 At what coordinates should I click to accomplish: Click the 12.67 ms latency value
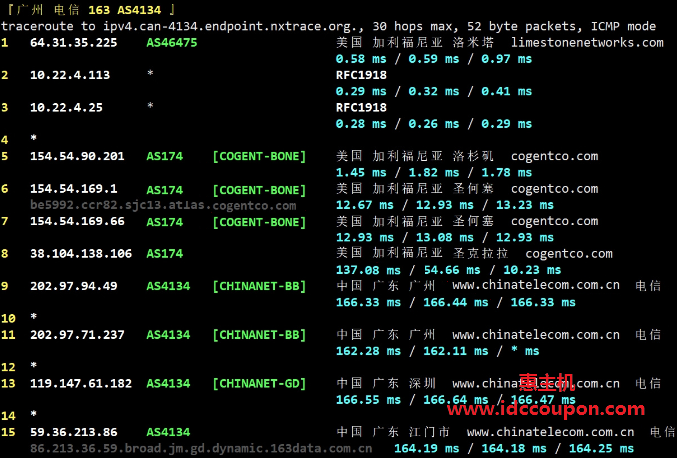[365, 205]
